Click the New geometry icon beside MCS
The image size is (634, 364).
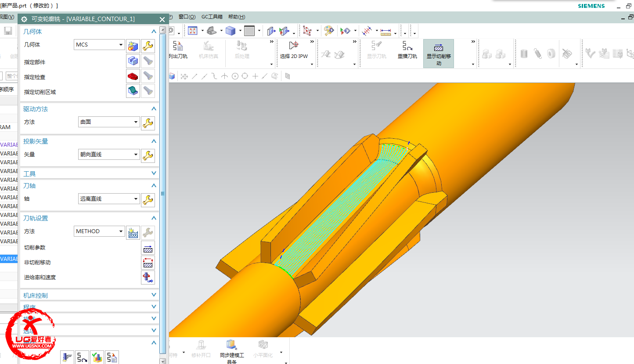pos(133,46)
